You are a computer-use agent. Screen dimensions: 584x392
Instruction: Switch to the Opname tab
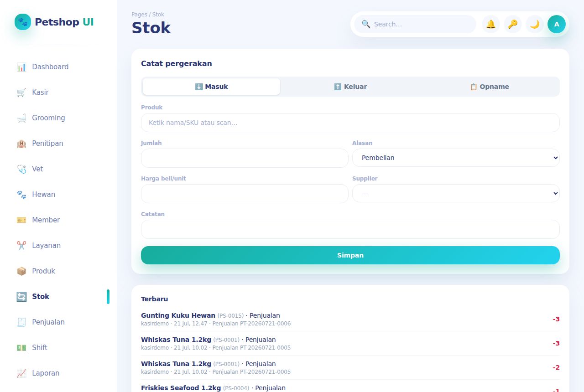(x=490, y=87)
